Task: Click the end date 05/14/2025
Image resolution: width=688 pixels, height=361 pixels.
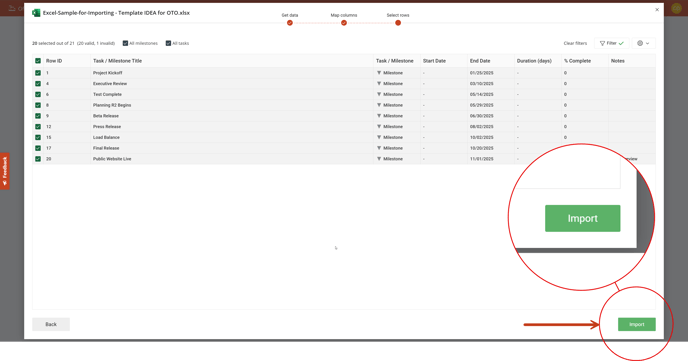Action: click(x=481, y=94)
